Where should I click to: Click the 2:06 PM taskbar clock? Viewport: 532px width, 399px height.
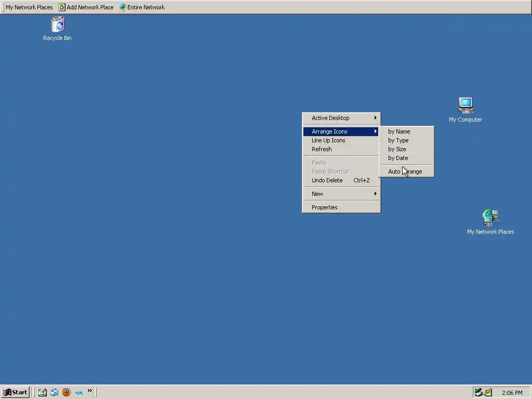pos(512,393)
